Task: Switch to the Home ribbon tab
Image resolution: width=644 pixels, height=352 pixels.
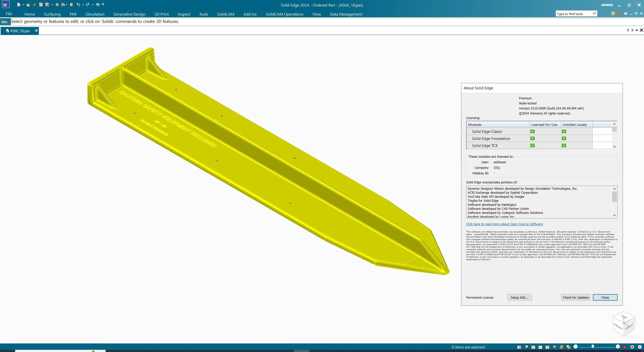Action: click(30, 14)
